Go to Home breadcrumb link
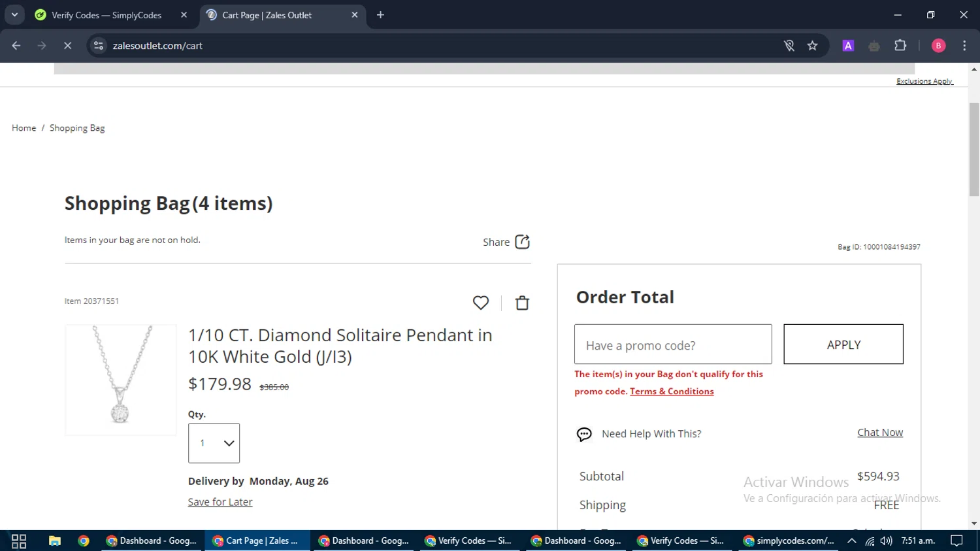This screenshot has width=980, height=551. tap(24, 128)
